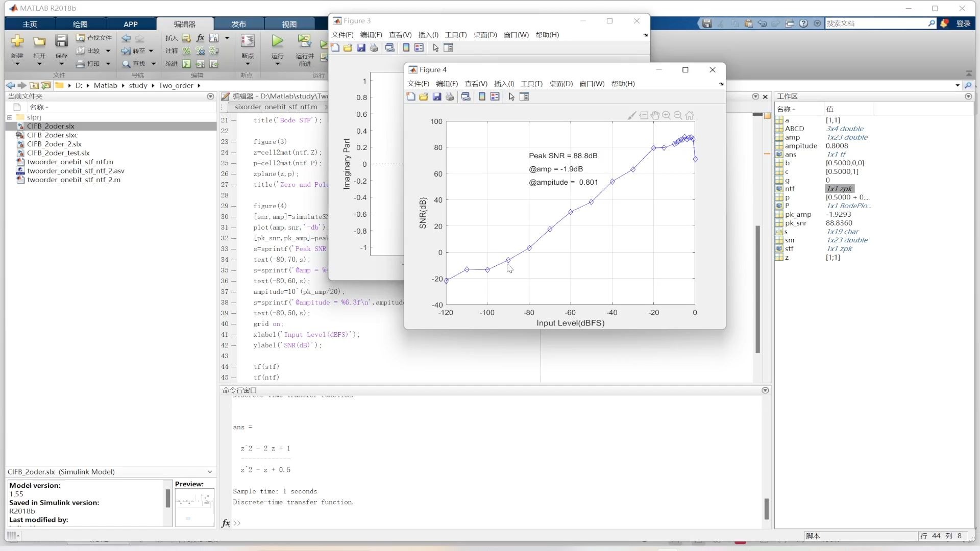The width and height of the screenshot is (980, 551).
Task: Switch to the 绘图 ribbon tab
Action: (80, 24)
